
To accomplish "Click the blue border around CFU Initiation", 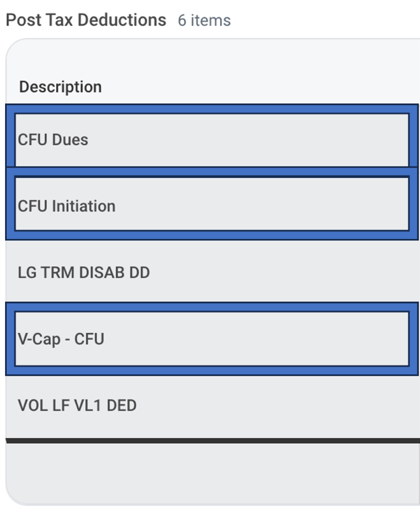I will tap(212, 235).
